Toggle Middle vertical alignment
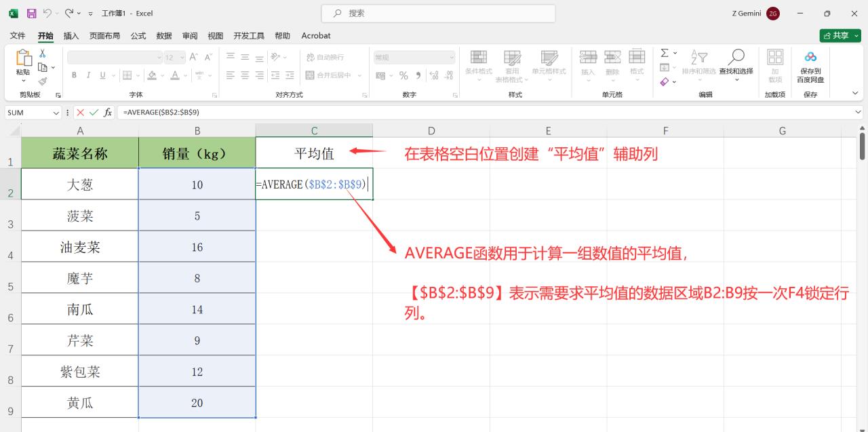Viewport: 868px width, 432px height. pyautogui.click(x=245, y=58)
